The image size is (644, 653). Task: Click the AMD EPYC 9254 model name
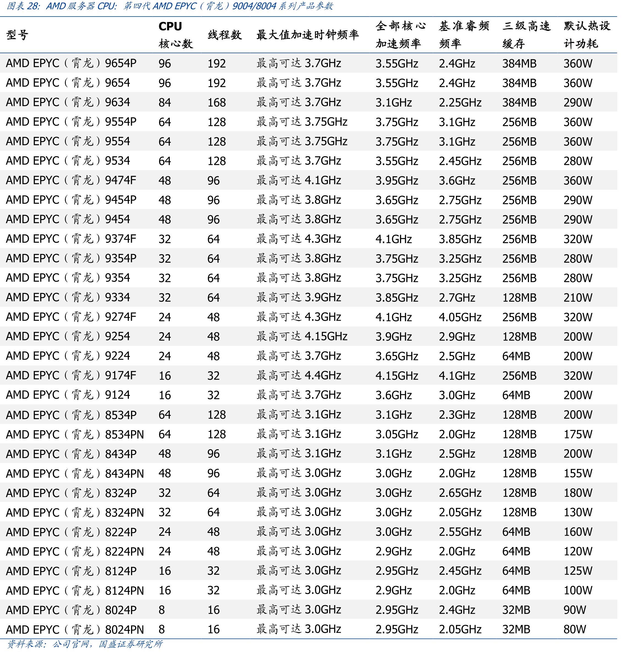coord(68,337)
